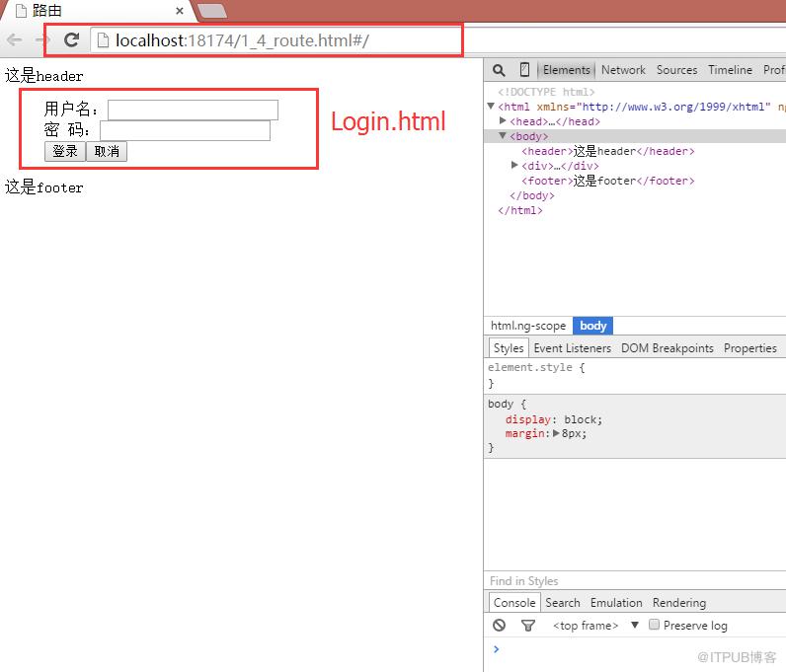Click the 这是footer page text

click(x=44, y=187)
